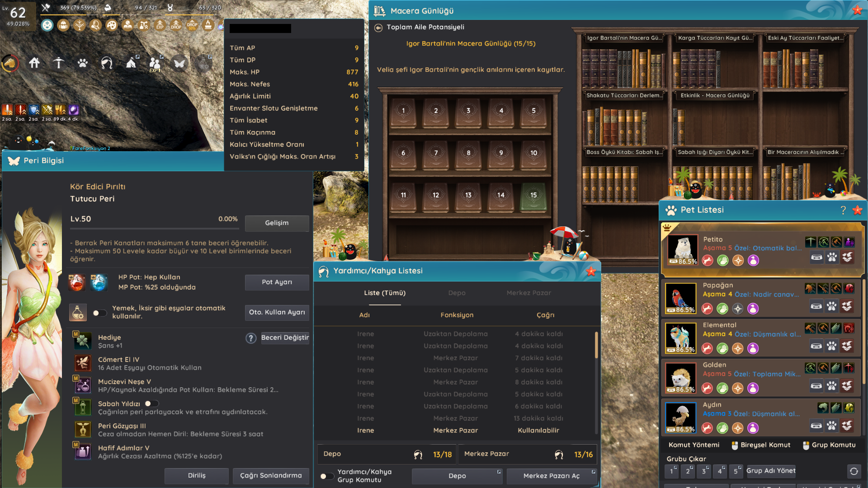Select the Grup Komutu option

(x=829, y=445)
